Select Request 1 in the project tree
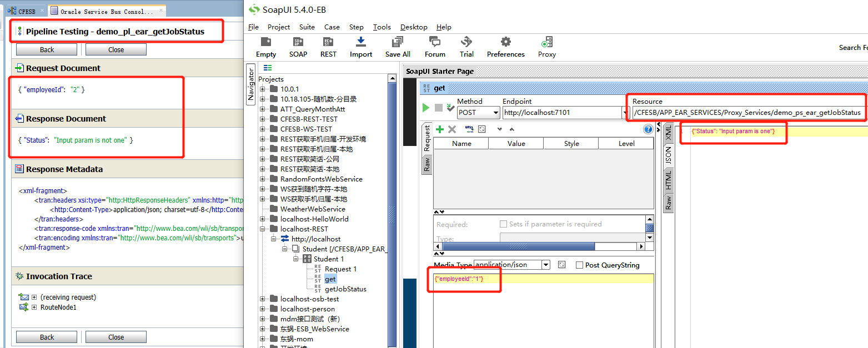Viewport: 868px width, 348px height. tap(340, 269)
